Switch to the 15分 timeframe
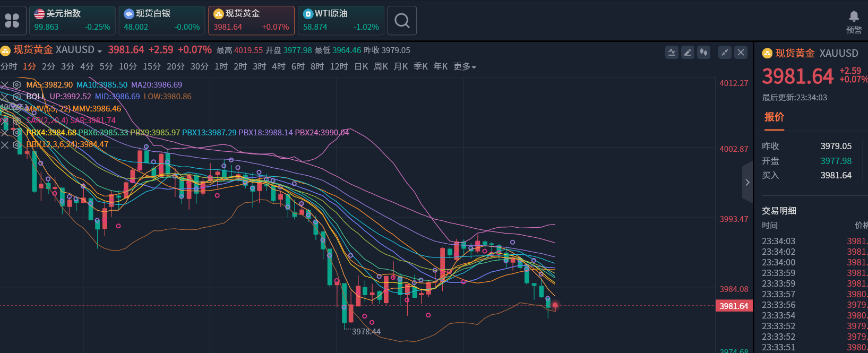 pos(151,67)
